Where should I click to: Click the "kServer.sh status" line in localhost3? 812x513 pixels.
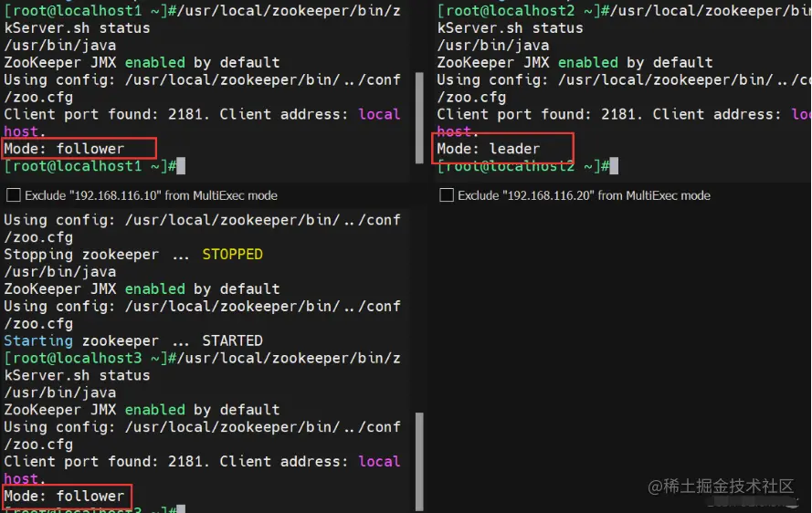tap(77, 375)
